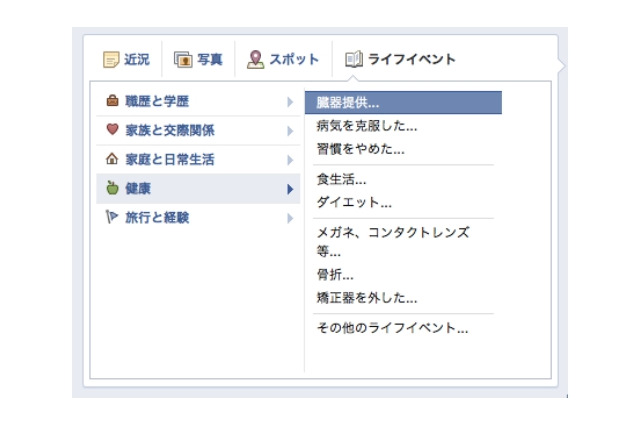Choose the 家庭と日常生活 category
The height and width of the screenshot is (426, 640).
198,159
